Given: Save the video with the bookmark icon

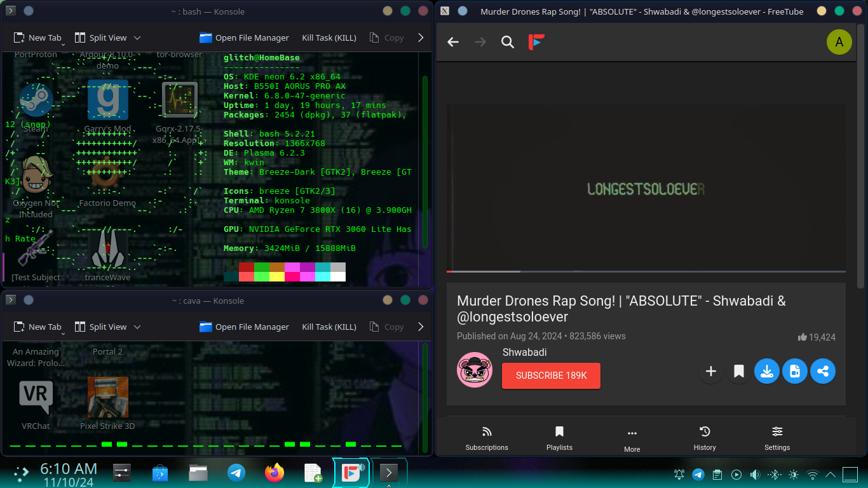Looking at the screenshot, I should click(738, 371).
